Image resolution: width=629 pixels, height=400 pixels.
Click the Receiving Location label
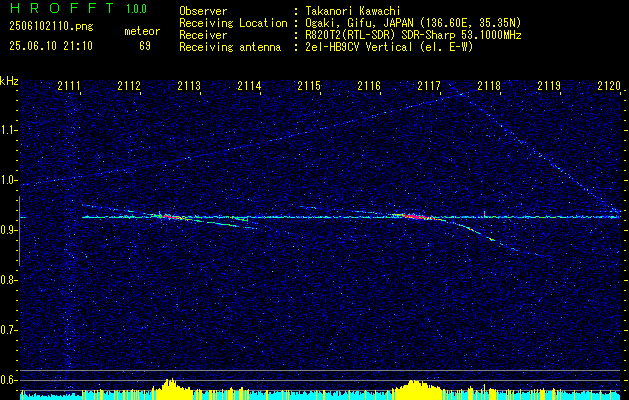233,23
